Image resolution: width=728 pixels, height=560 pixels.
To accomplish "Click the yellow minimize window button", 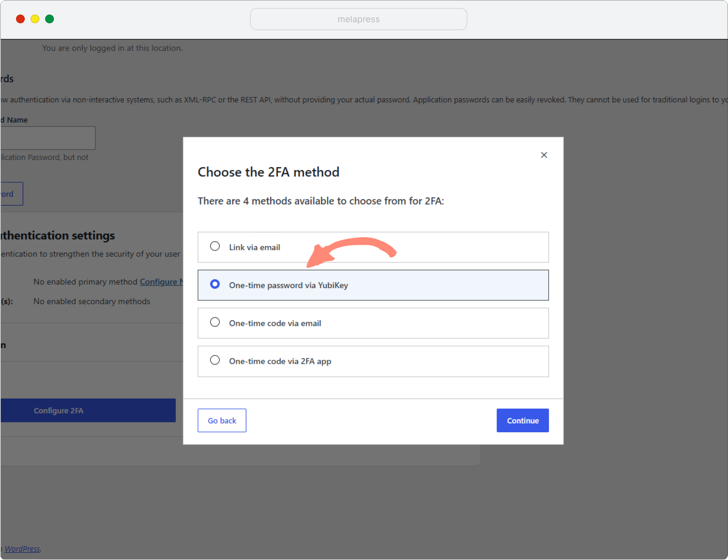I will 35,19.
